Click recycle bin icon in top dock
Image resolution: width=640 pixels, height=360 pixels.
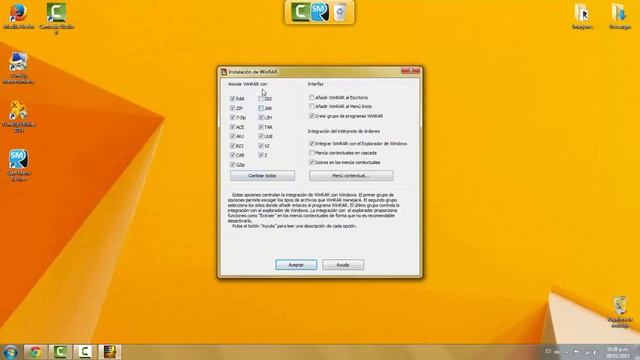pos(340,12)
